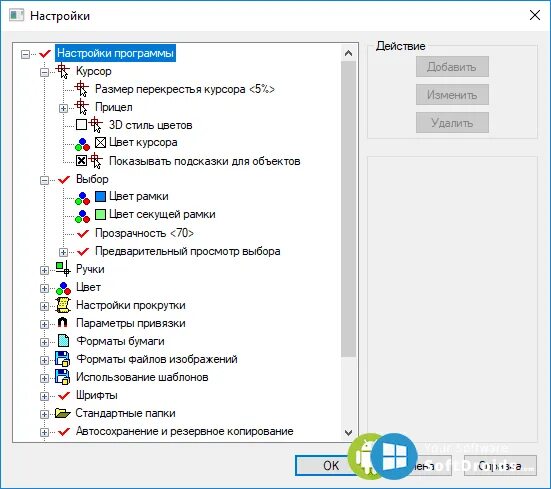The image size is (551, 489).
Task: Uncheck Показывать подсказки для объектов checkbox
Action: 82,161
